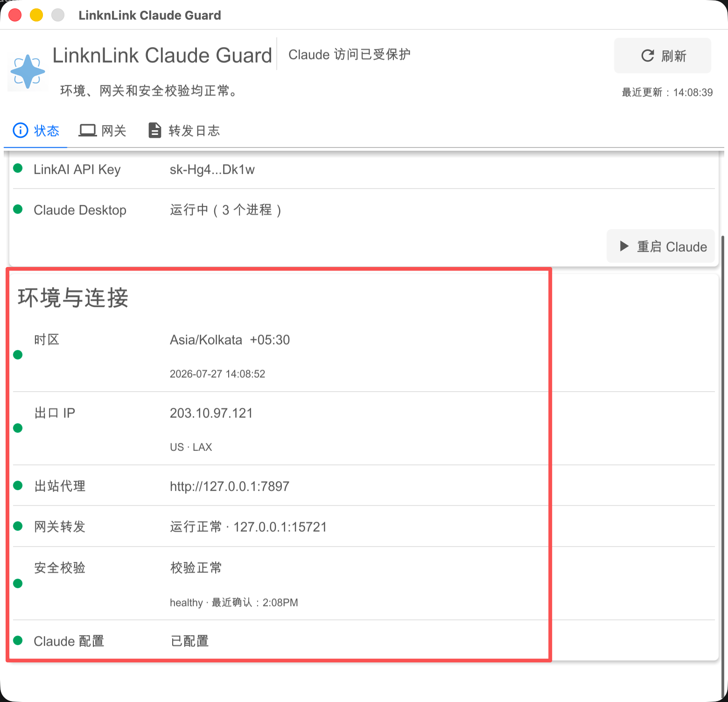The width and height of the screenshot is (728, 702).
Task: Close the window with the red button
Action: pyautogui.click(x=15, y=15)
